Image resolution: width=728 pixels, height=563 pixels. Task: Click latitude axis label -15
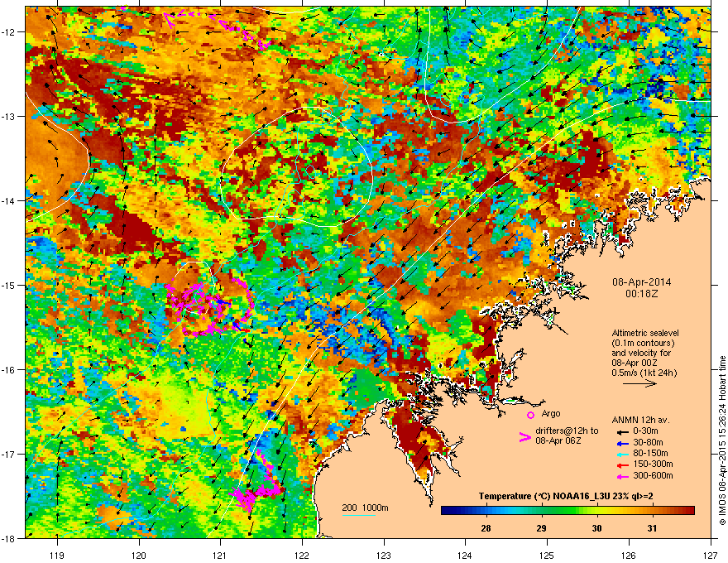pyautogui.click(x=9, y=285)
